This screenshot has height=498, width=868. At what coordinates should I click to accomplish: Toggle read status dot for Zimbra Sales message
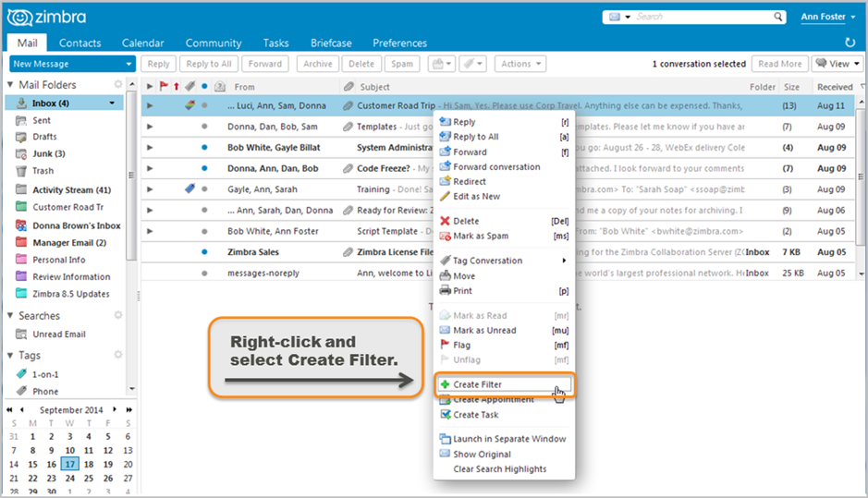[x=204, y=251]
